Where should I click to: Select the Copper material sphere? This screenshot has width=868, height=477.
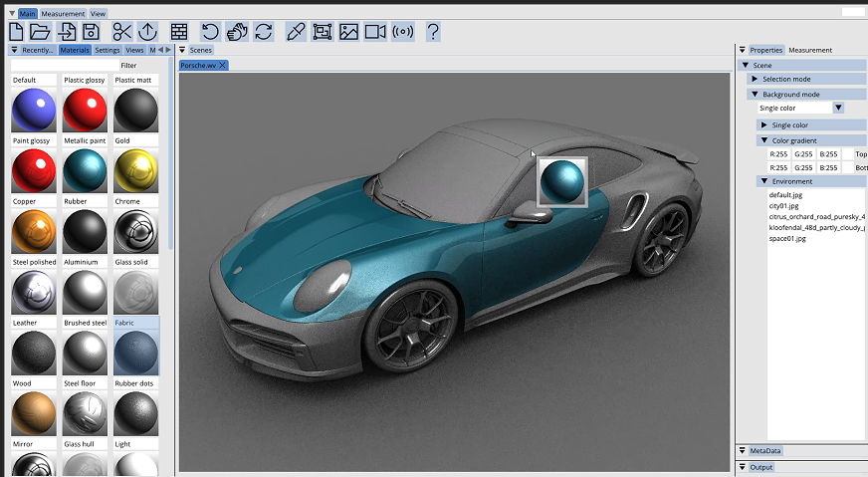[x=34, y=232]
